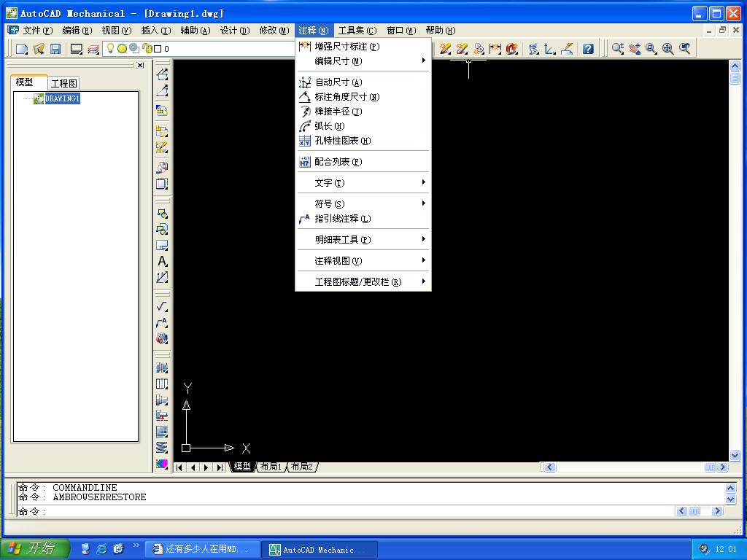The height and width of the screenshot is (560, 747).
Task: Open the 编辑 menu in menu bar
Action: (77, 31)
